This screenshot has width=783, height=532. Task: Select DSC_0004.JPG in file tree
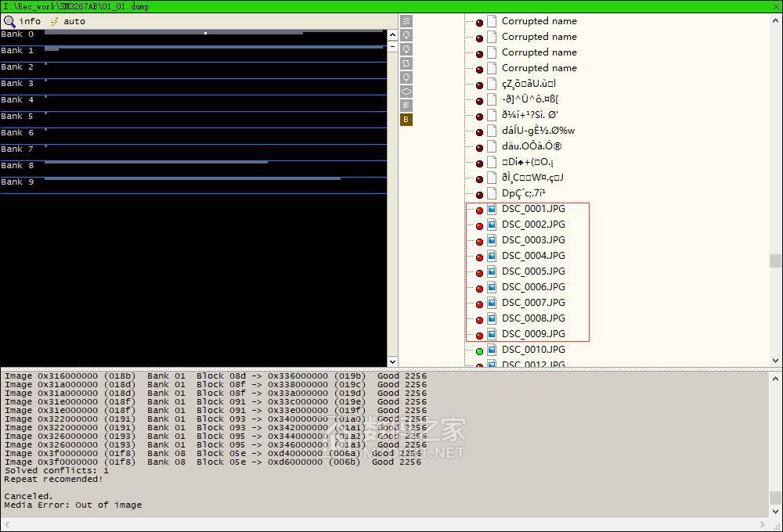tap(533, 256)
